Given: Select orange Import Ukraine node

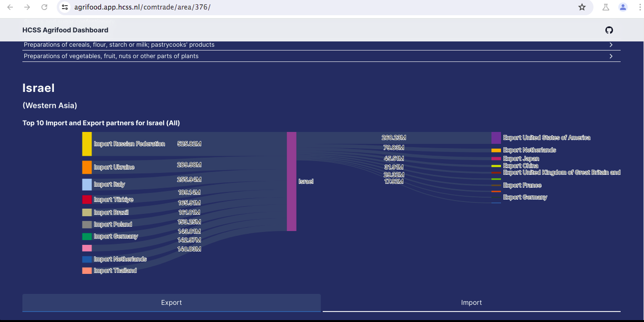Looking at the screenshot, I should click(87, 167).
